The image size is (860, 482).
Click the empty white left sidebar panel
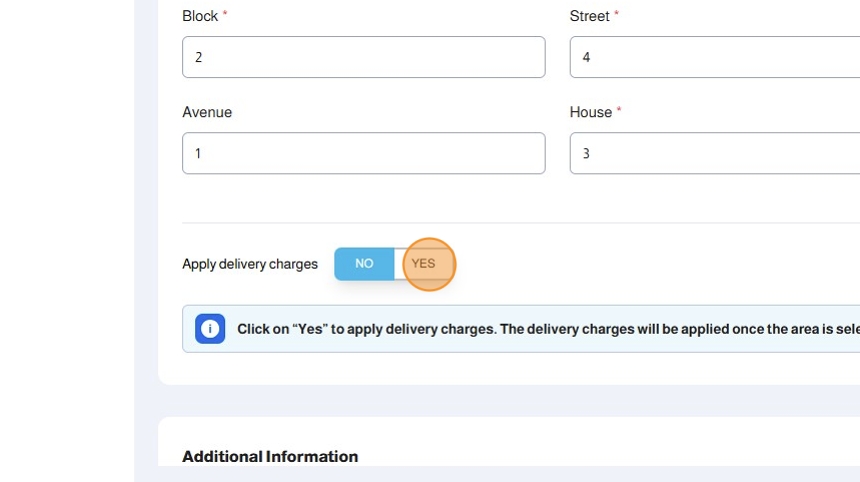tap(66, 240)
